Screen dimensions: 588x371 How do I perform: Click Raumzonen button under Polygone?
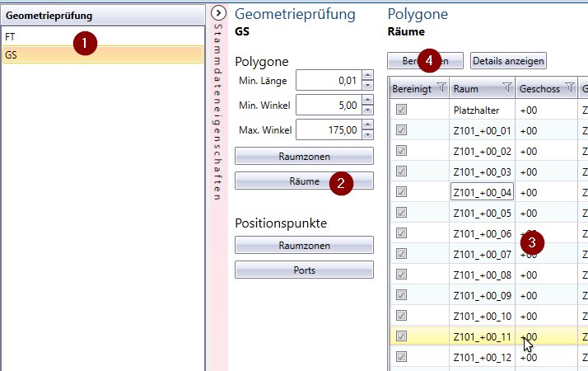[x=304, y=155]
